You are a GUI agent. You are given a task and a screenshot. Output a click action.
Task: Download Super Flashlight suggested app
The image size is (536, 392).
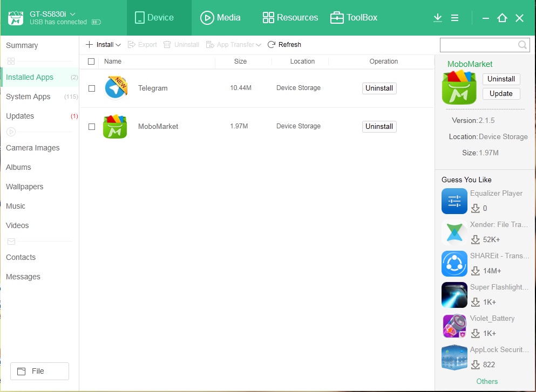tap(476, 302)
